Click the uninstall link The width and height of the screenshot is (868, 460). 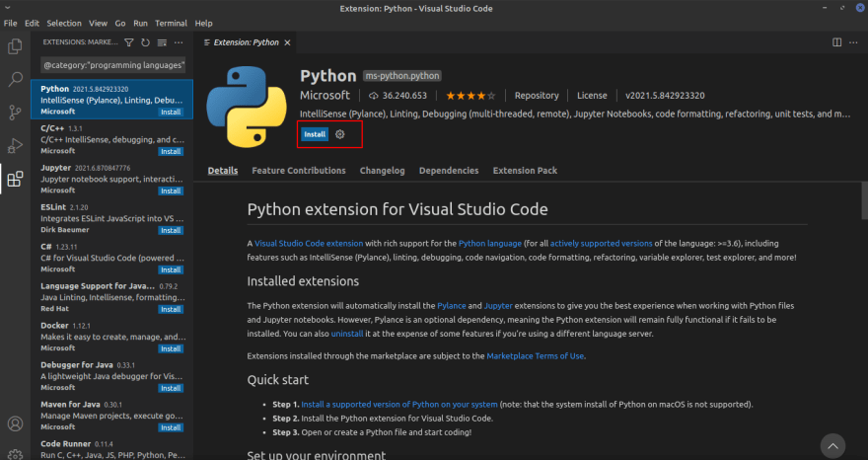click(x=347, y=335)
